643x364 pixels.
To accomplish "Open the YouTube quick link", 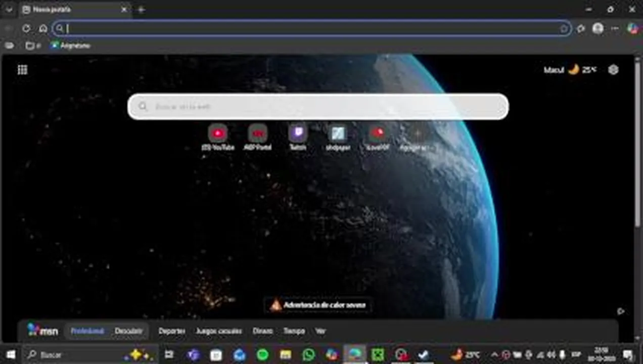I will coord(218,138).
